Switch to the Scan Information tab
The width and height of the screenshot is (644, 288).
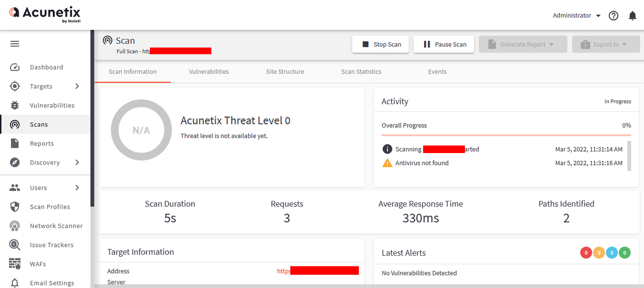pyautogui.click(x=133, y=71)
